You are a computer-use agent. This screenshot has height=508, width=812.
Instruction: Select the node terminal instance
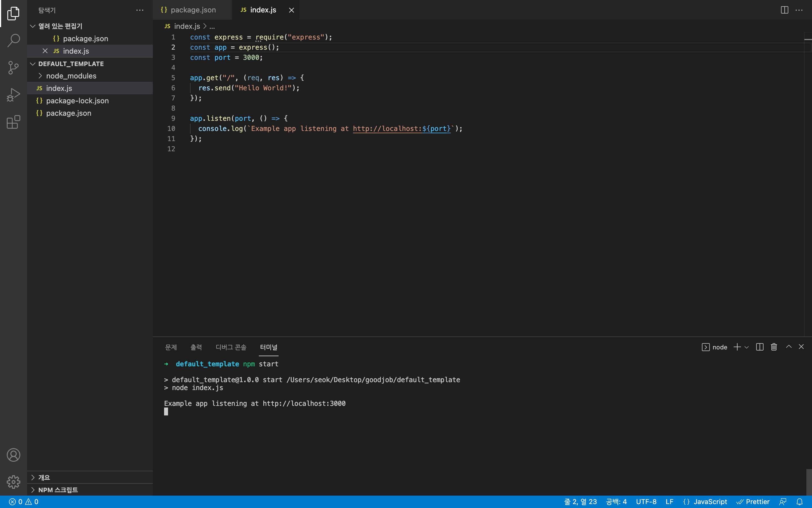pos(714,347)
